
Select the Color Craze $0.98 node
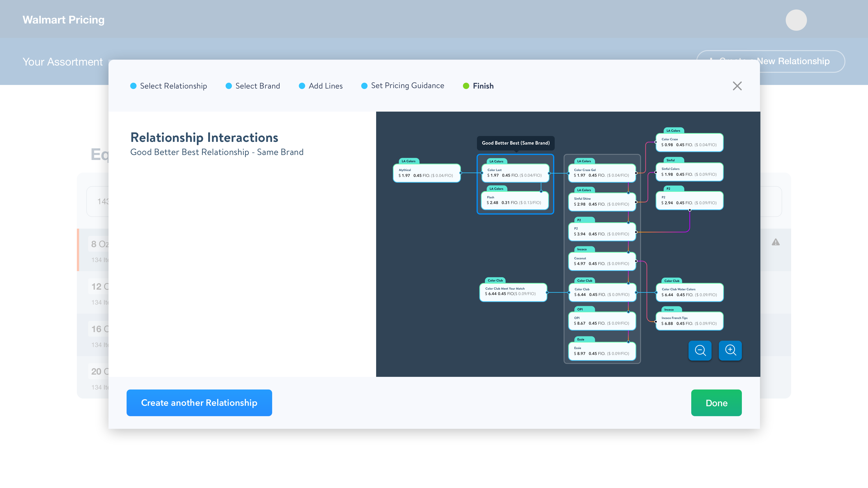coord(689,142)
